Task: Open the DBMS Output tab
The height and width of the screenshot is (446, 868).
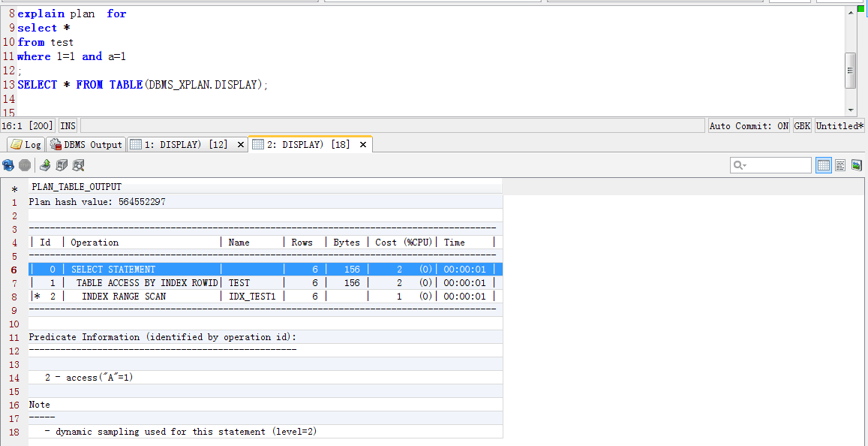Action: 86,144
